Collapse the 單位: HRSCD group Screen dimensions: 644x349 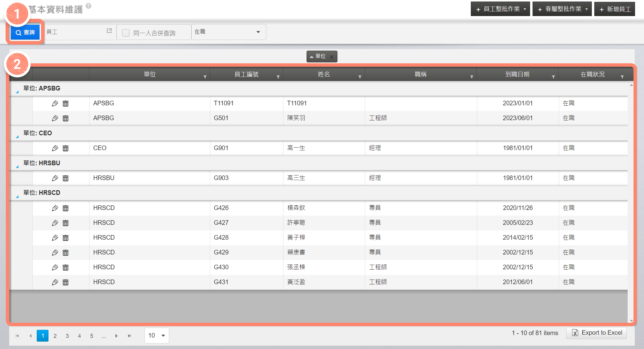[17, 196]
